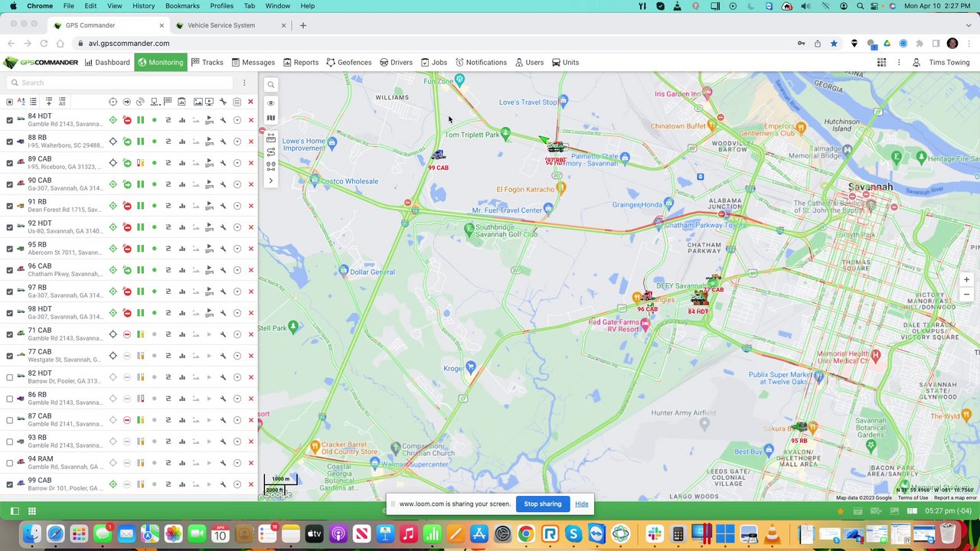Screen dimensions: 980x551
Task: Open the 89 CAB row dropdown arrow
Action: tap(237, 163)
